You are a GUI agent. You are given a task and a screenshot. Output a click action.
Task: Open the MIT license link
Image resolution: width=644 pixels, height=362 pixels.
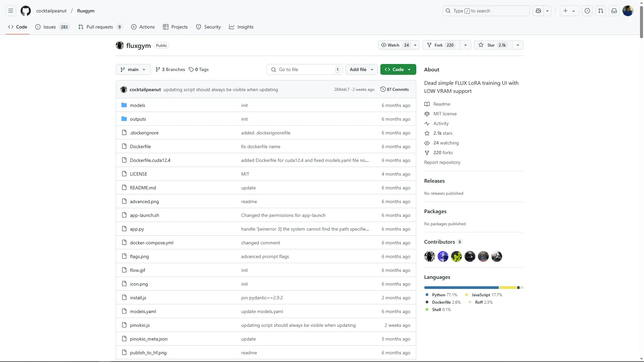coord(445,114)
